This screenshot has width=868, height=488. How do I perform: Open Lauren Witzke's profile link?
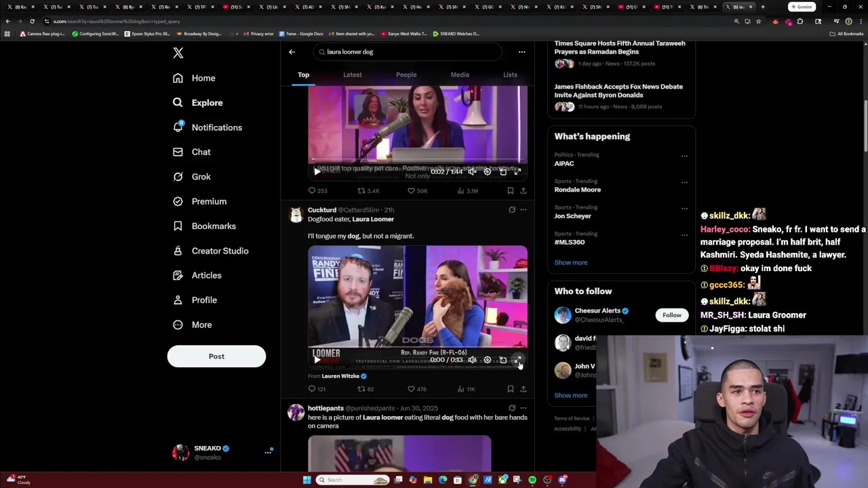(340, 376)
